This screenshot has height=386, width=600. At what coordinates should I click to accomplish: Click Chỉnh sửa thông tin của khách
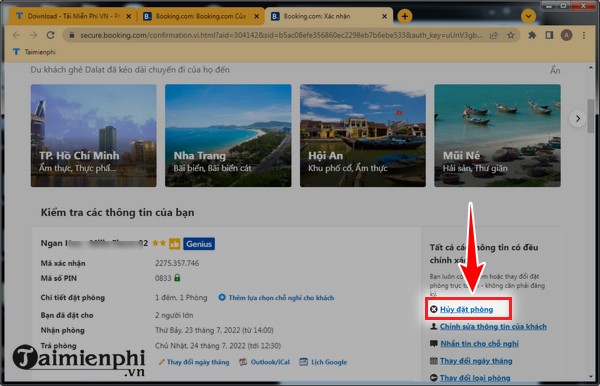(493, 326)
